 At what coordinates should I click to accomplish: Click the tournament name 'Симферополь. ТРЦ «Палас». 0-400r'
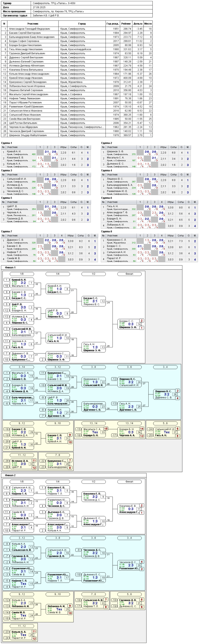pos(54,3)
